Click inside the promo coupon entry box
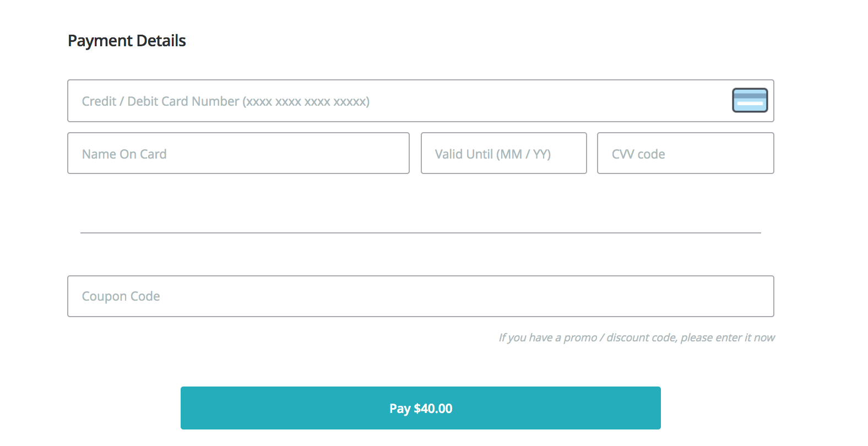The image size is (868, 446). coord(420,296)
